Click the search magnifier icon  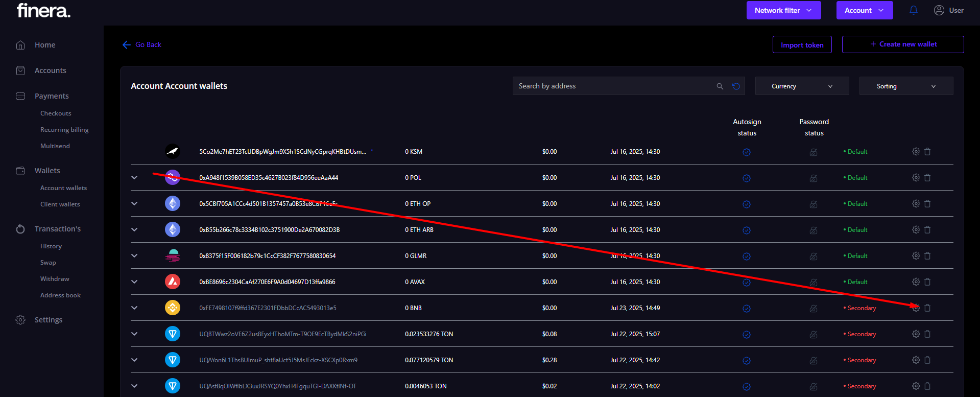click(720, 86)
